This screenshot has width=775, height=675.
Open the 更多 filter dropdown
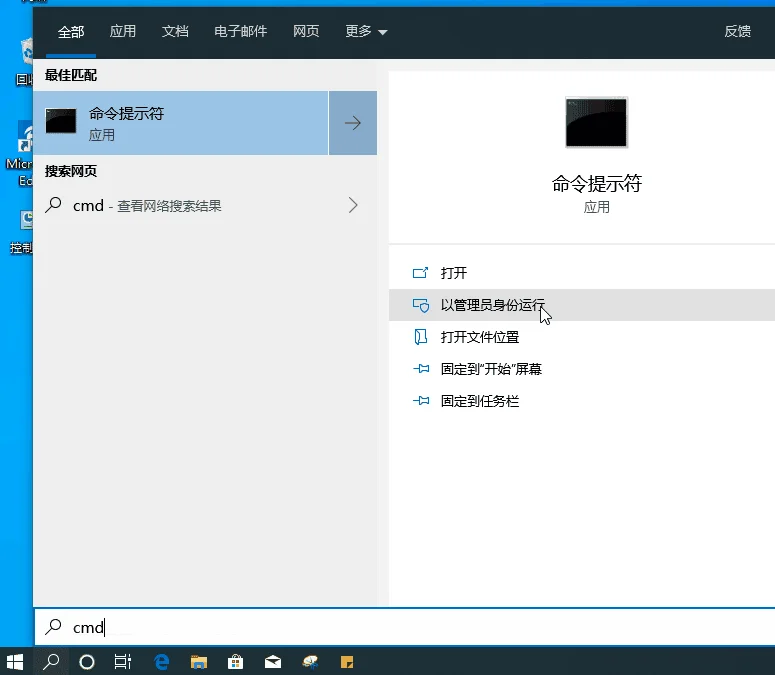(366, 32)
